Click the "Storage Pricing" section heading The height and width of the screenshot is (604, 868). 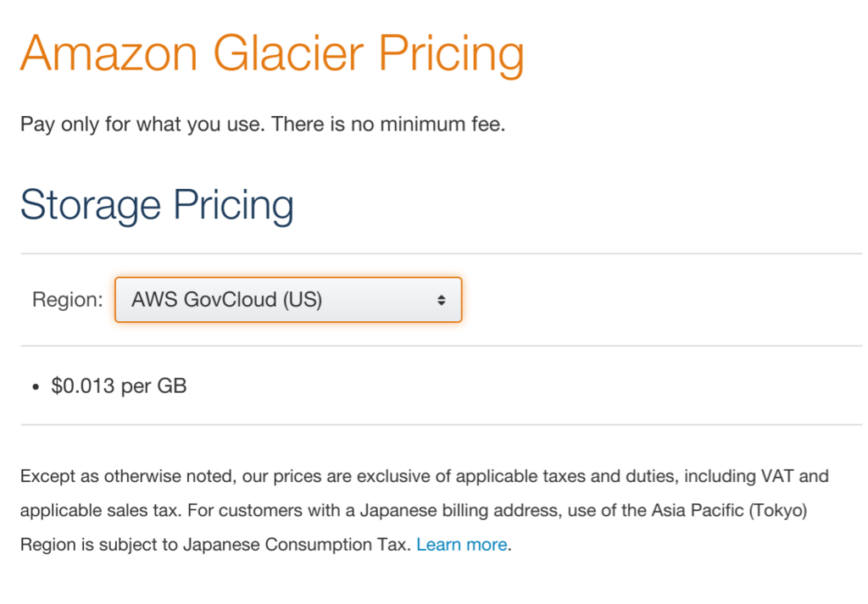pos(157,203)
